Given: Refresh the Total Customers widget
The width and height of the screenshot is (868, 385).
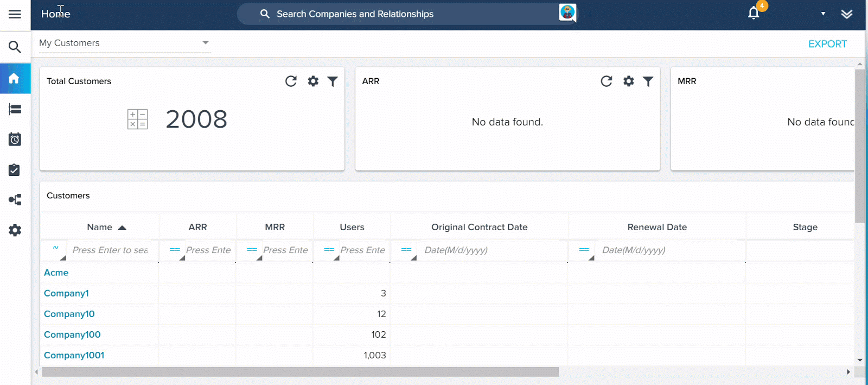Looking at the screenshot, I should coord(291,81).
